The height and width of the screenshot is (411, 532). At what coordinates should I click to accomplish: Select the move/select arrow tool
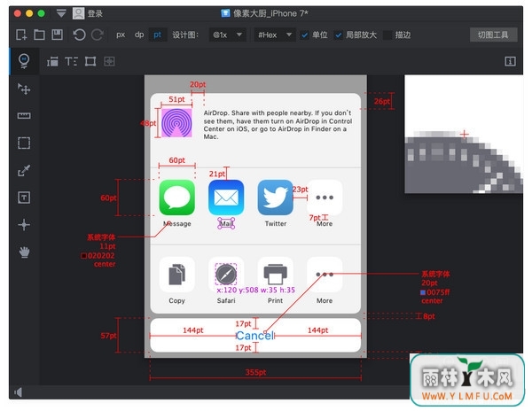pyautogui.click(x=24, y=89)
